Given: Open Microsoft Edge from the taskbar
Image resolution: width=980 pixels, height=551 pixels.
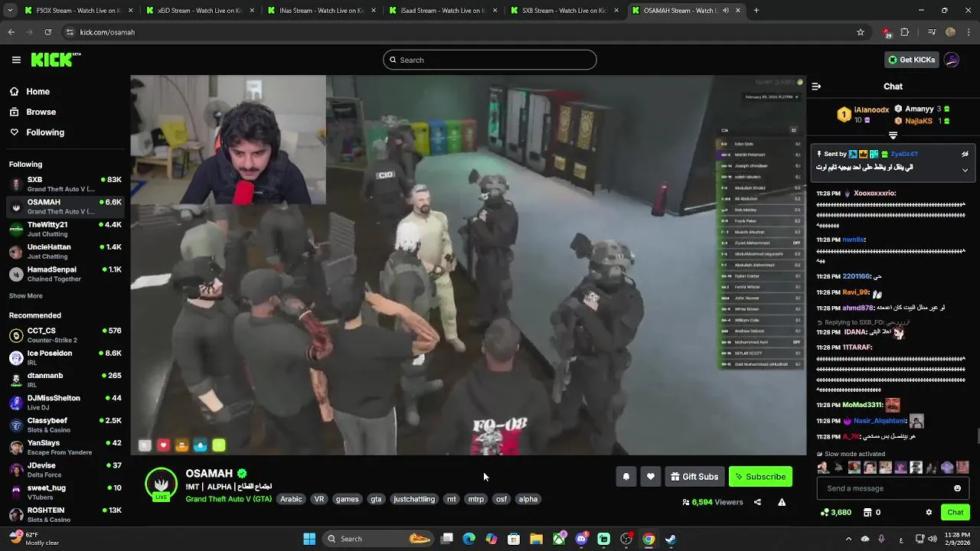Looking at the screenshot, I should point(469,539).
